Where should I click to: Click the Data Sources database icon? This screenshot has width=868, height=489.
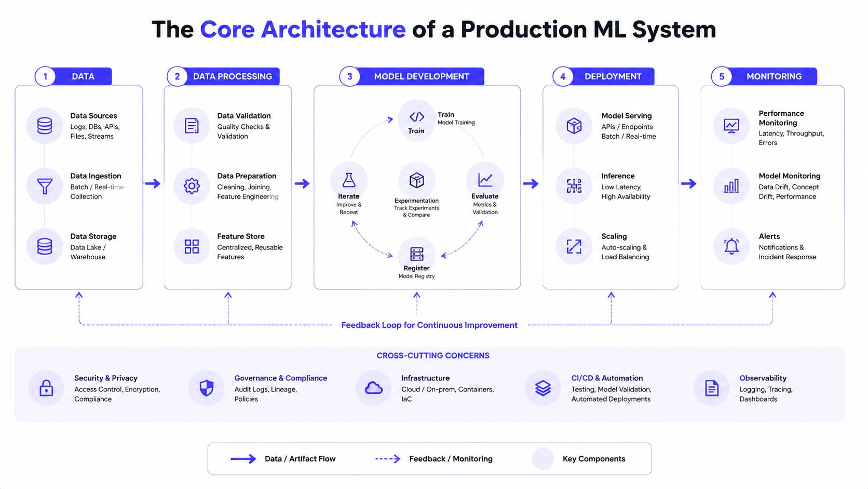(45, 126)
